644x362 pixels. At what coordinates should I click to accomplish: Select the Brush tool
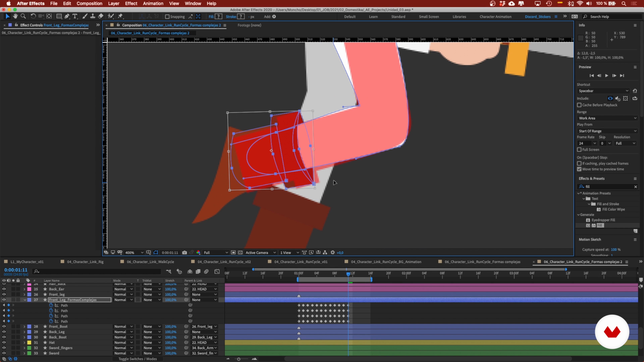click(85, 16)
